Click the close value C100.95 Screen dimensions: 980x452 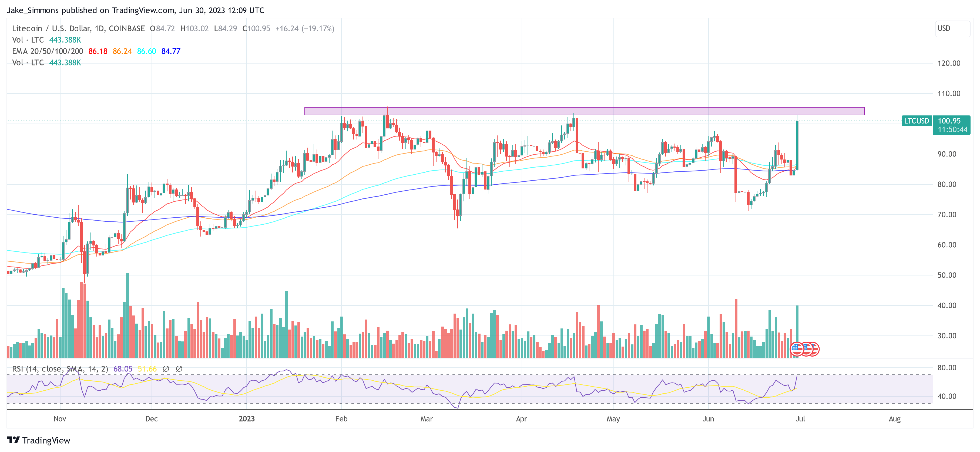pos(256,29)
